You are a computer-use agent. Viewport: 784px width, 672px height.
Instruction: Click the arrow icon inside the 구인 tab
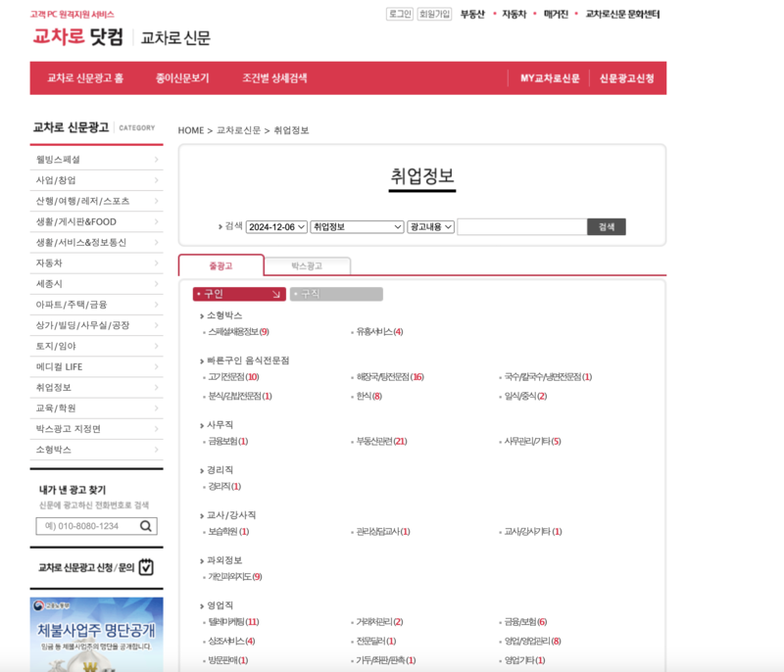(274, 293)
